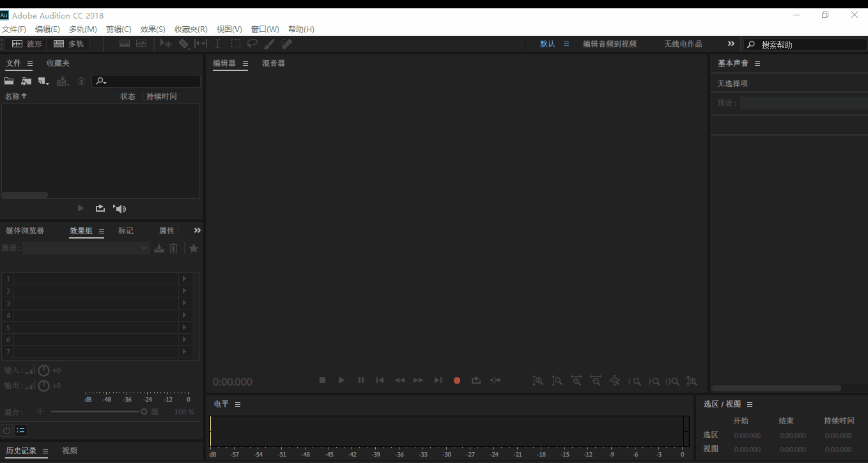Switch to the 属性 tab
Screen dimensions: 868x463
click(167, 231)
